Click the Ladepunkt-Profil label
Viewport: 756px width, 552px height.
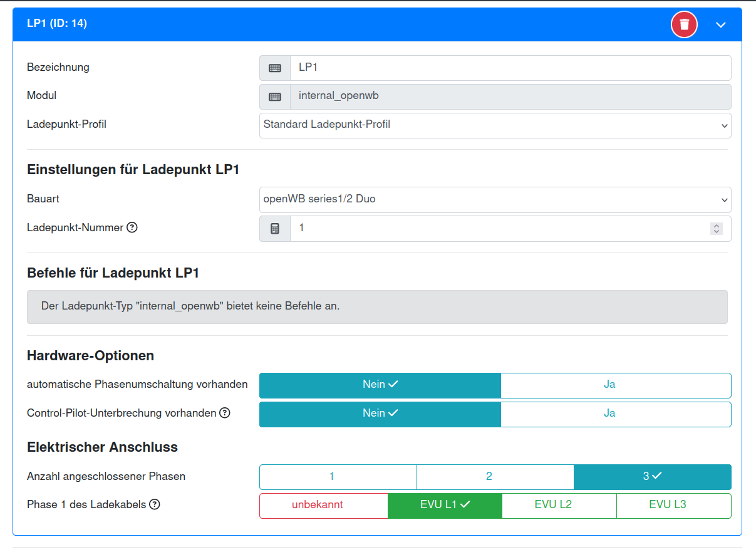coord(66,125)
